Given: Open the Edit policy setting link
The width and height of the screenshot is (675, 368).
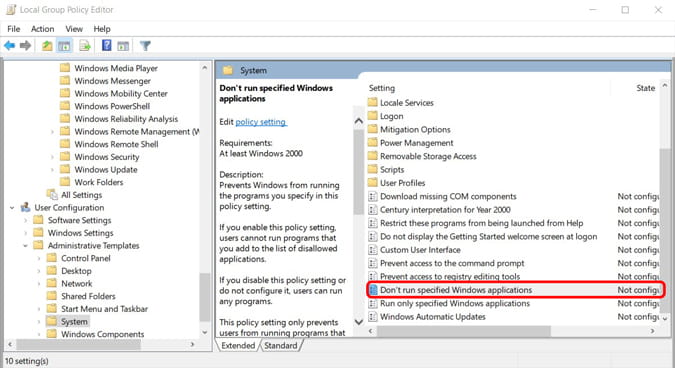Looking at the screenshot, I should click(260, 122).
